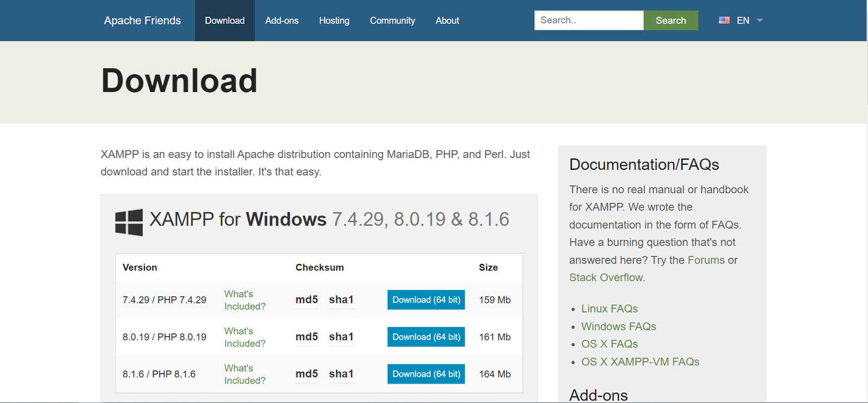This screenshot has width=868, height=403.
Task: Select the 161 Mb size cell
Action: 495,337
